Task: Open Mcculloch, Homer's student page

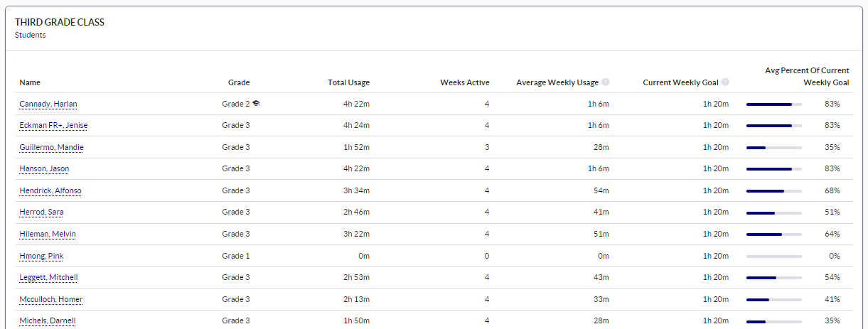Action: click(51, 299)
